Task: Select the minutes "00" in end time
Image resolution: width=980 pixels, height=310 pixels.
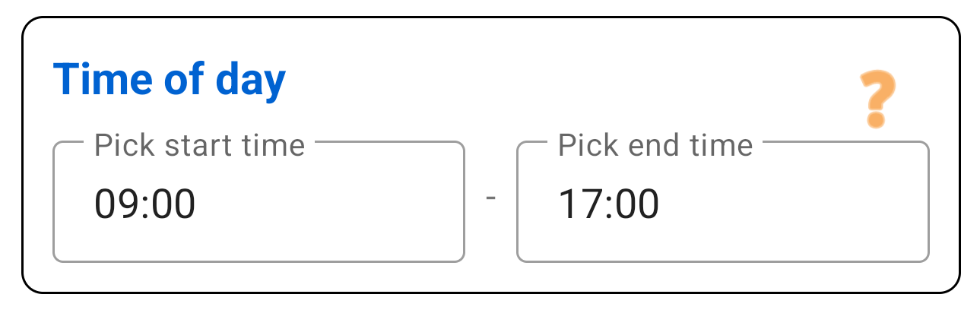Action: pyautogui.click(x=637, y=204)
